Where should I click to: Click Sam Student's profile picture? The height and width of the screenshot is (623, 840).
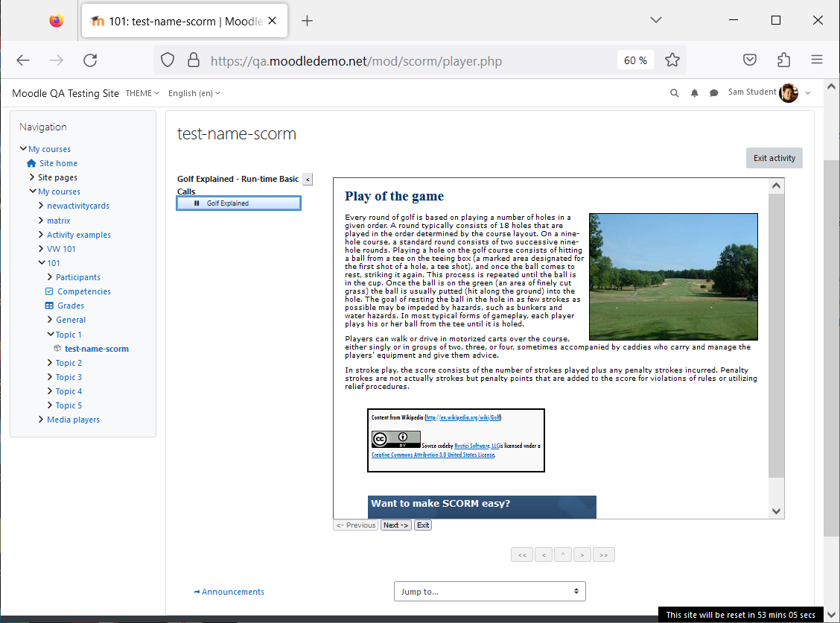pyautogui.click(x=789, y=92)
